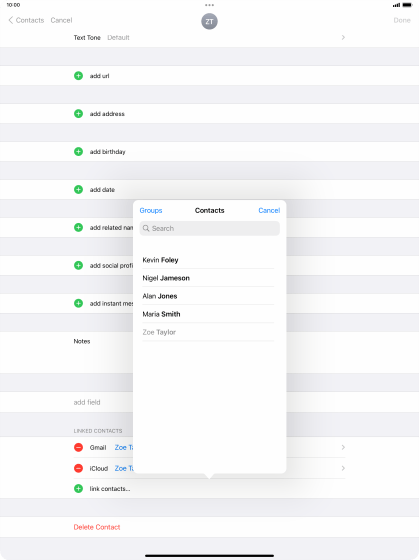Tap the green plus beside add birthday
The width and height of the screenshot is (419, 560).
click(78, 151)
